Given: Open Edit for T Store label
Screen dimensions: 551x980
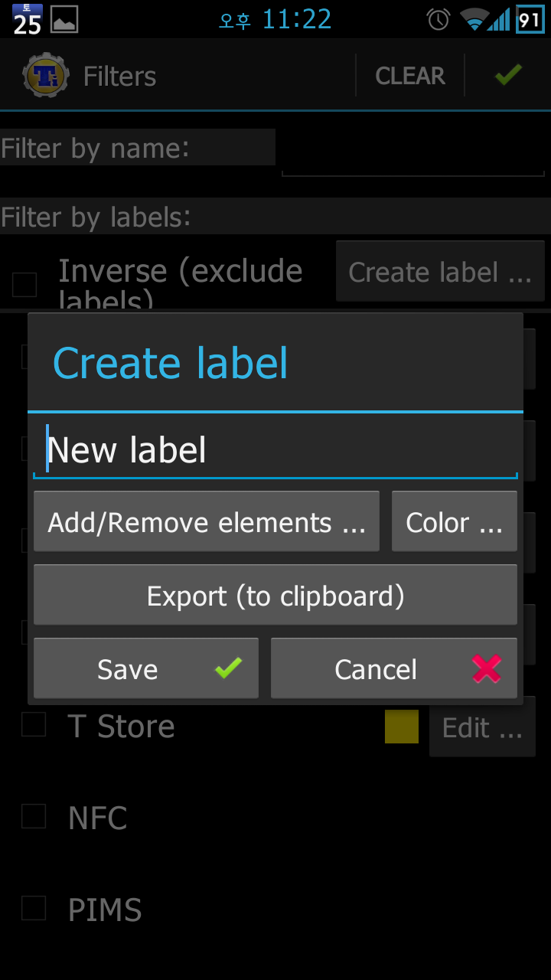Looking at the screenshot, I should tap(482, 727).
